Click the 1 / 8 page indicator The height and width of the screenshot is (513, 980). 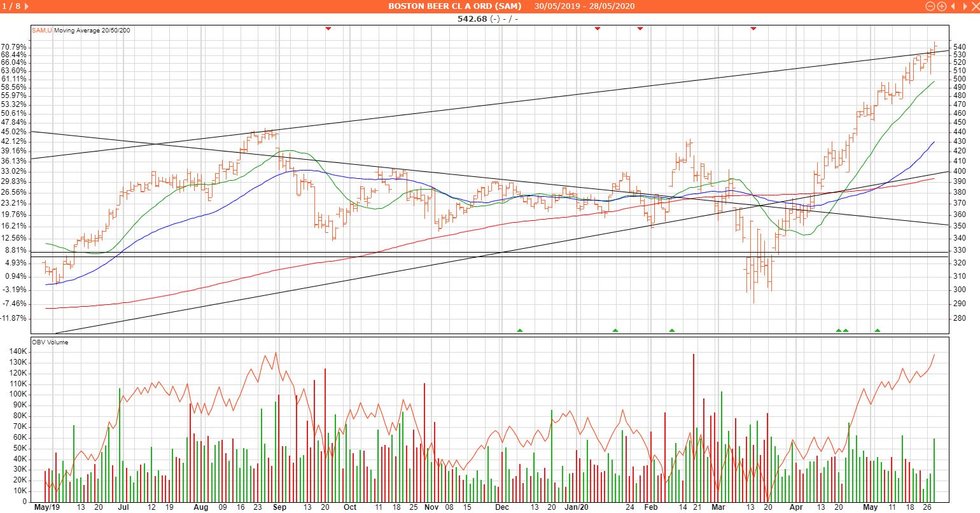coord(11,6)
